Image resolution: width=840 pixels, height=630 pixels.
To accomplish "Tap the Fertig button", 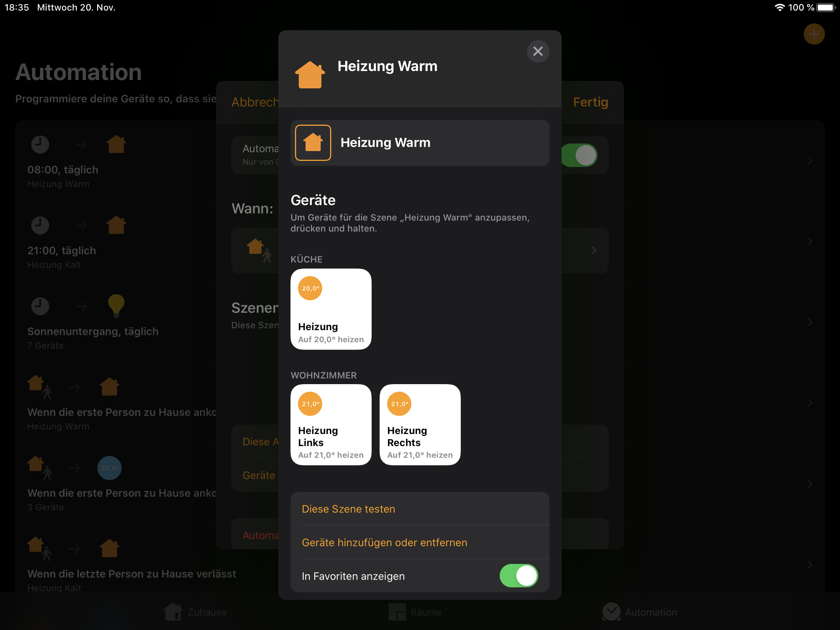I will [590, 102].
